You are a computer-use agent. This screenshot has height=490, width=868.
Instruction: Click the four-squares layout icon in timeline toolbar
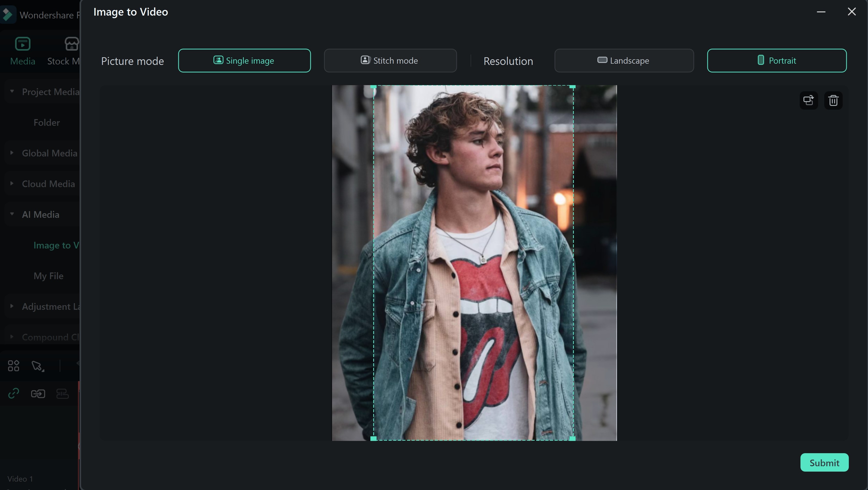click(x=14, y=366)
